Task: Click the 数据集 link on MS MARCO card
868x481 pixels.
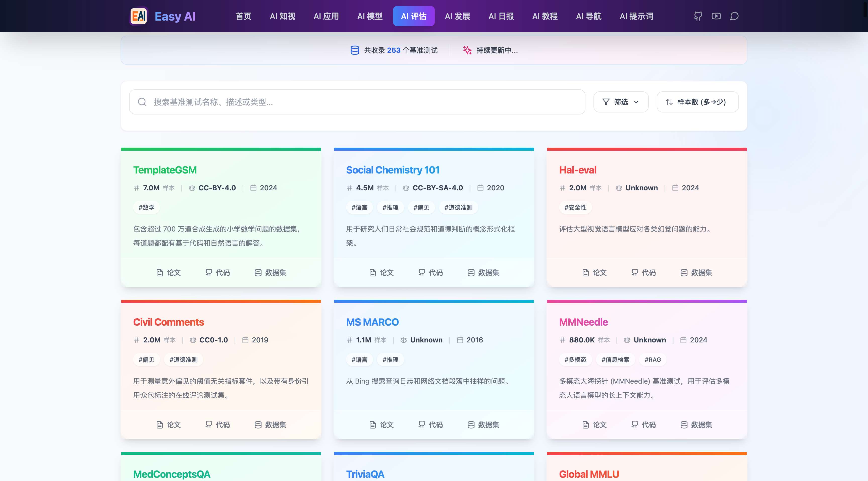Action: pos(482,425)
